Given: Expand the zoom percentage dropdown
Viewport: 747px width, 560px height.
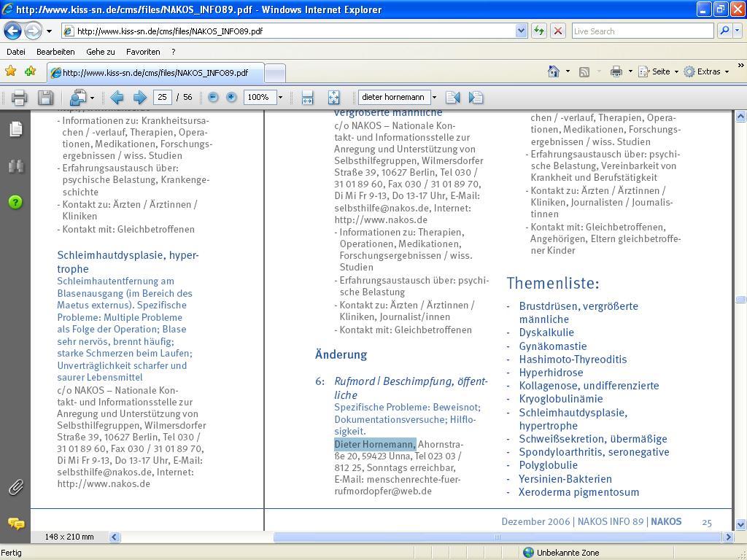Looking at the screenshot, I should (280, 97).
